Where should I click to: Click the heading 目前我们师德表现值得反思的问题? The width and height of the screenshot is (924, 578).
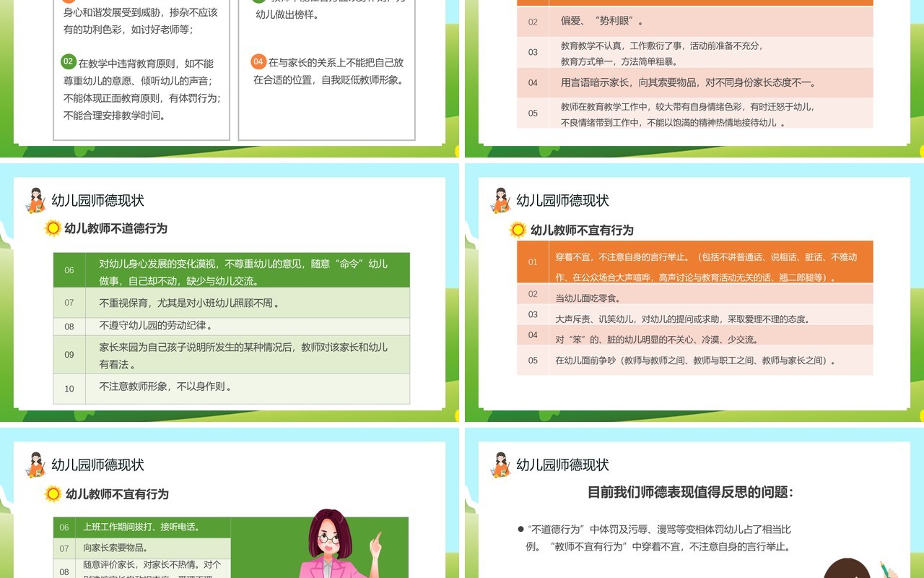(690, 492)
